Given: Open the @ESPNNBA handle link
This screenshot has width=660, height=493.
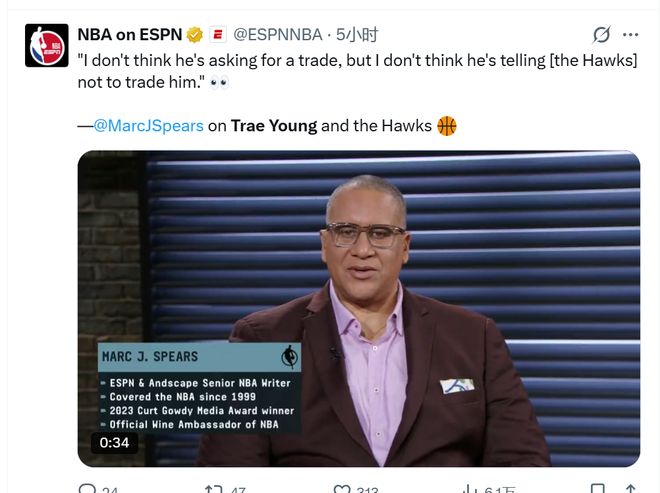Looking at the screenshot, I should coord(278,35).
